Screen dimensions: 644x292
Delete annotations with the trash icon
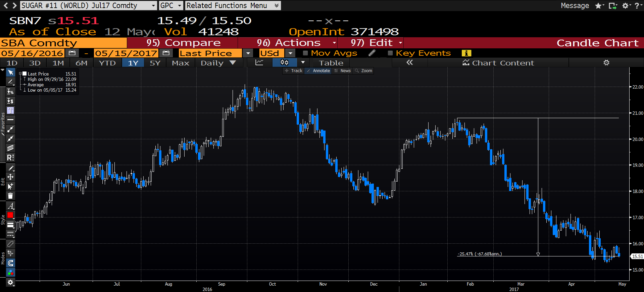10,196
